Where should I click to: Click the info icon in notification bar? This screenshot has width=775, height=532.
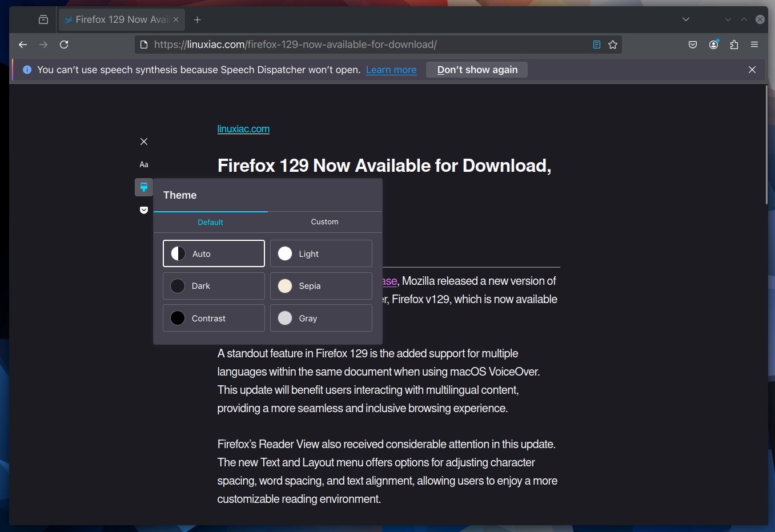(x=27, y=70)
